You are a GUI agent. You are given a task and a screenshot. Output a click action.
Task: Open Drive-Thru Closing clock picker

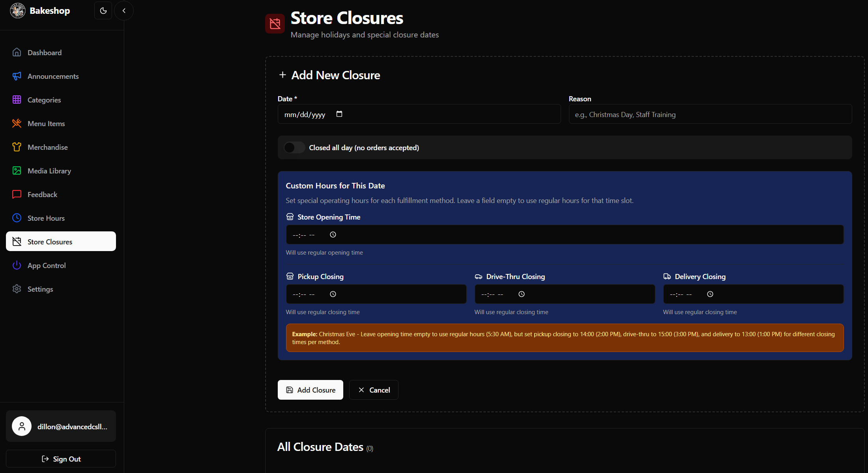(x=522, y=294)
